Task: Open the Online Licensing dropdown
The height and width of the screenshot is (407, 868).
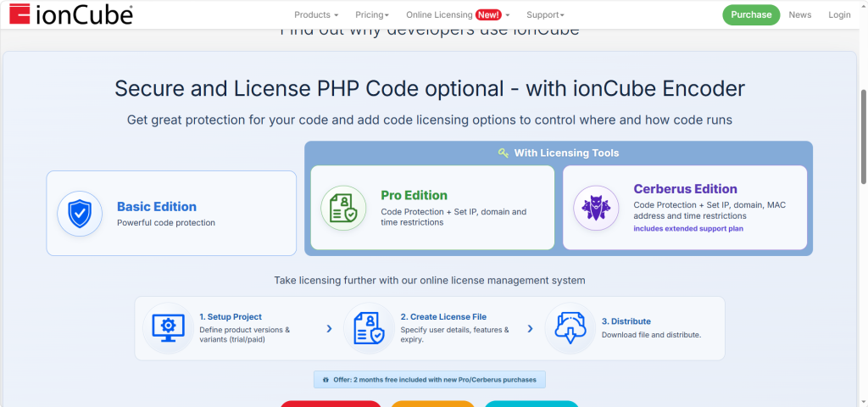Action: (458, 15)
